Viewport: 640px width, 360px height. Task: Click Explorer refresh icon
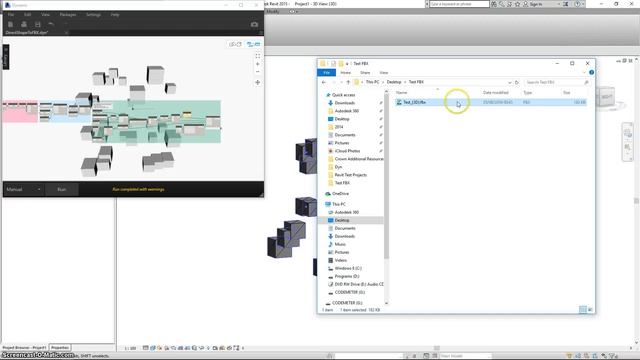pyautogui.click(x=517, y=82)
